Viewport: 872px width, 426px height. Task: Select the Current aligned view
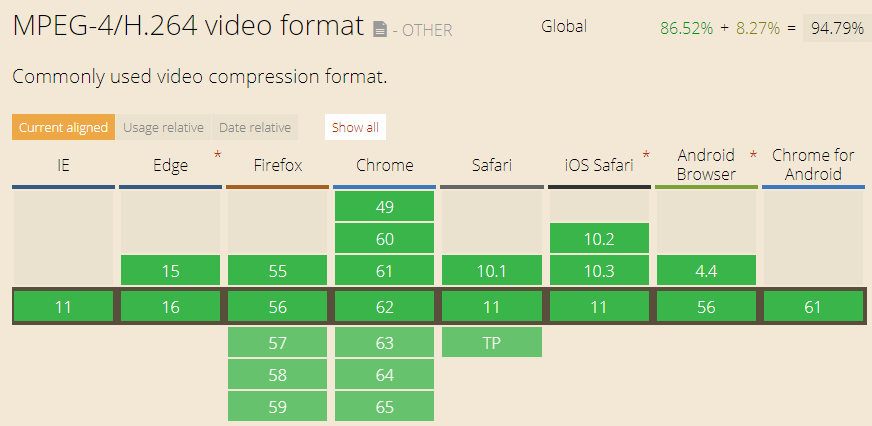tap(63, 127)
